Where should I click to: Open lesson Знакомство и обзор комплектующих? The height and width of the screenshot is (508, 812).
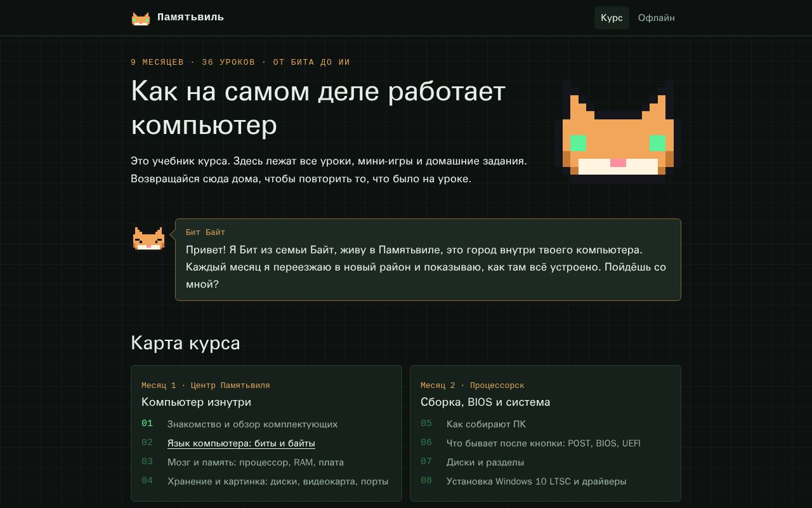(x=252, y=424)
